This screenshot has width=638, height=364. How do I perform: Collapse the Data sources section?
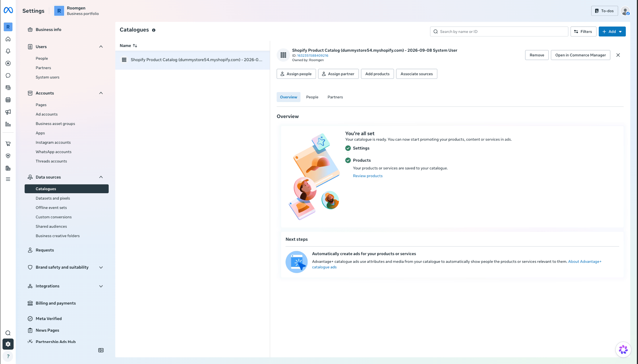pos(101,177)
